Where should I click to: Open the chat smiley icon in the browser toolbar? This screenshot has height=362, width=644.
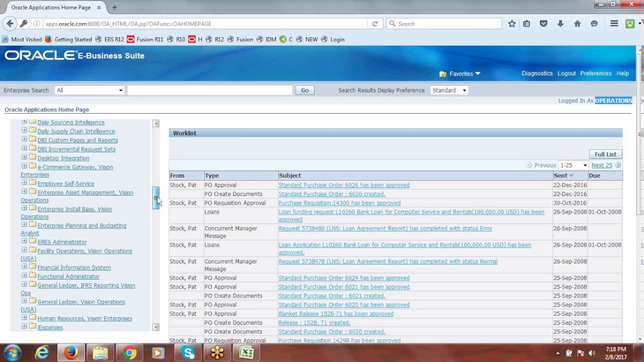pyautogui.click(x=594, y=24)
